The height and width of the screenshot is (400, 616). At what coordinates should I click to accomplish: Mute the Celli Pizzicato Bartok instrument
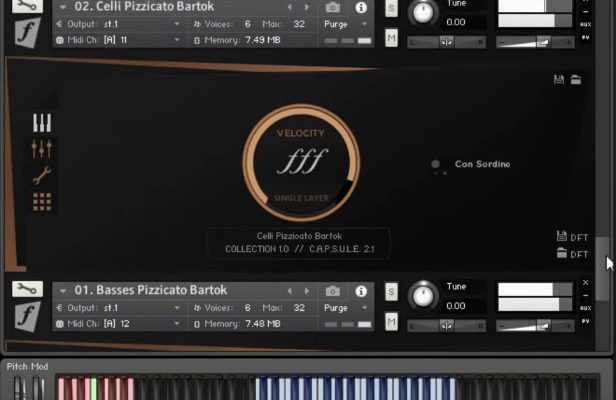(x=392, y=38)
